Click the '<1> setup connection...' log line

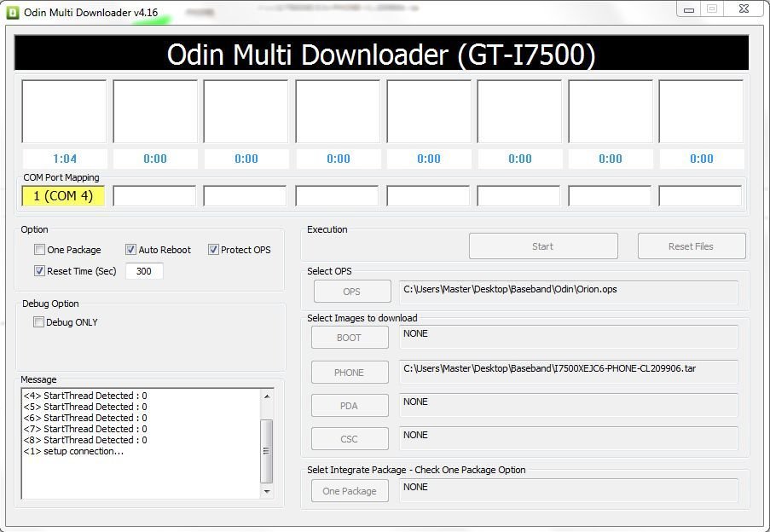point(73,451)
